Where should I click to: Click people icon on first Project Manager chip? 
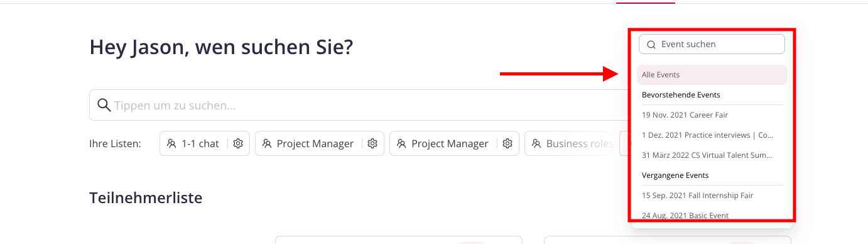coord(267,143)
